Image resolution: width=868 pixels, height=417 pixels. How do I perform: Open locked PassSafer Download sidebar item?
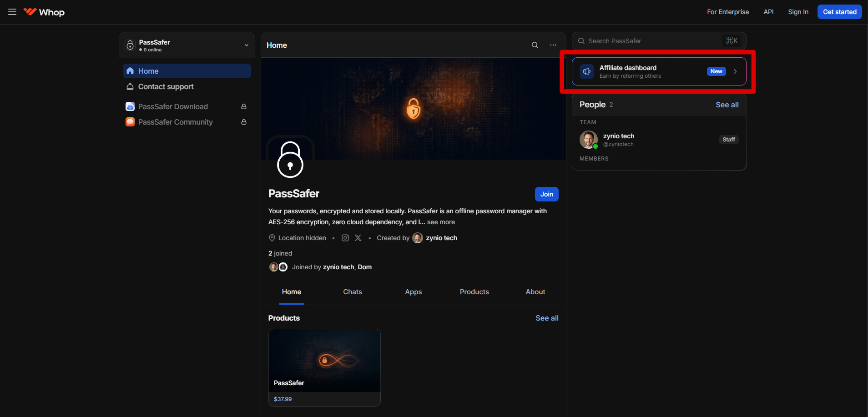(x=173, y=106)
